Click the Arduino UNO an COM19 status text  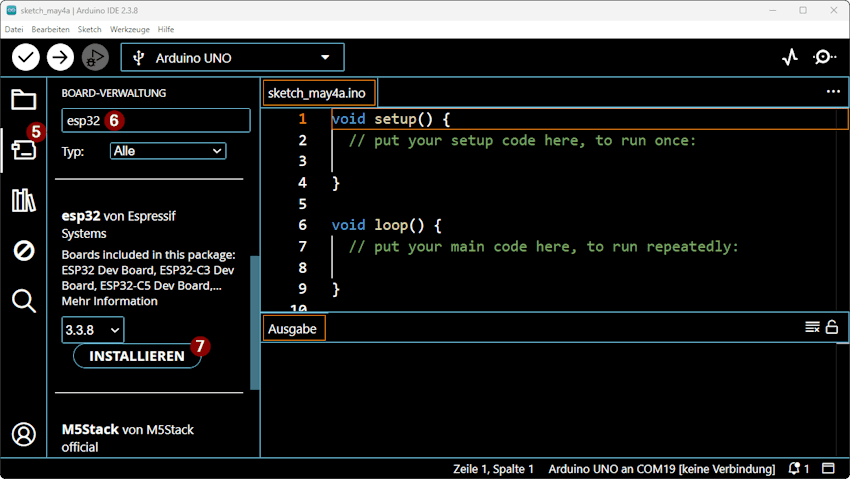[x=661, y=469]
